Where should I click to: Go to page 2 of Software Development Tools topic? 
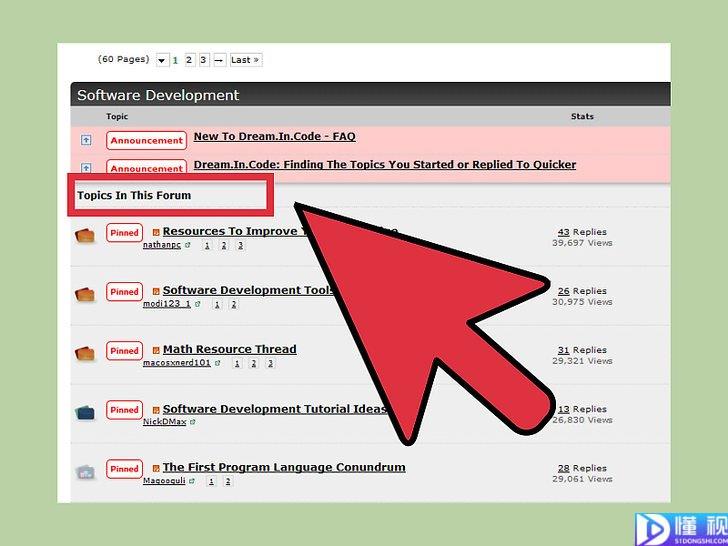(x=234, y=305)
